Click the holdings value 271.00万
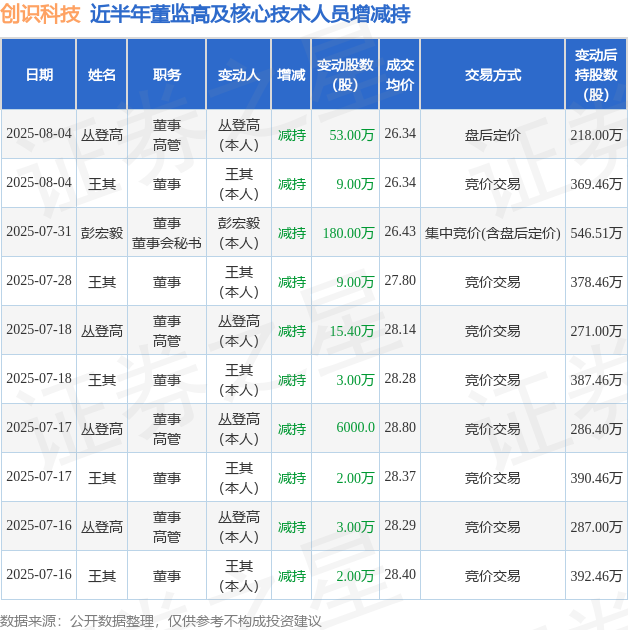This screenshot has height=630, width=628. coord(596,331)
